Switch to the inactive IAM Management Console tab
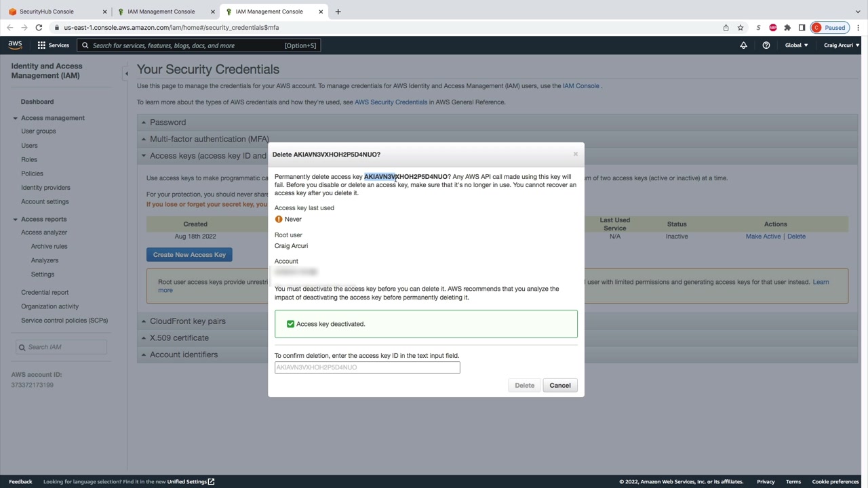 pyautogui.click(x=166, y=12)
